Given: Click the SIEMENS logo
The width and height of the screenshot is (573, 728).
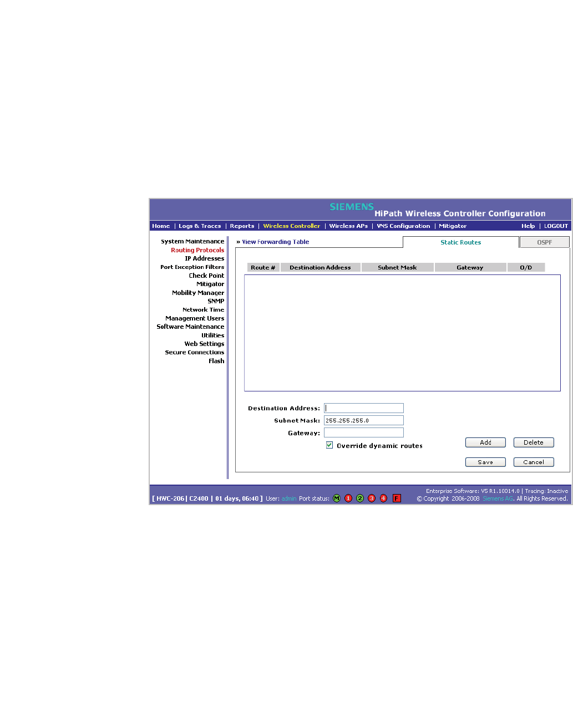Looking at the screenshot, I should (352, 207).
